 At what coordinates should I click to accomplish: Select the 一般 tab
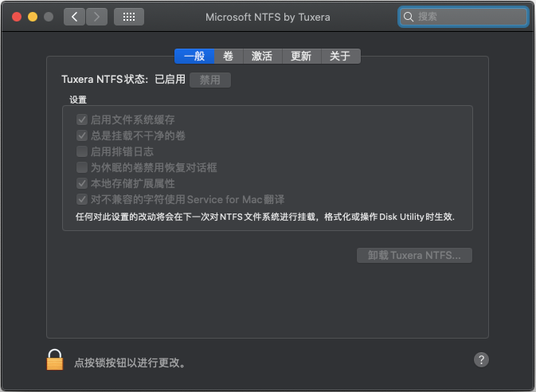(194, 56)
